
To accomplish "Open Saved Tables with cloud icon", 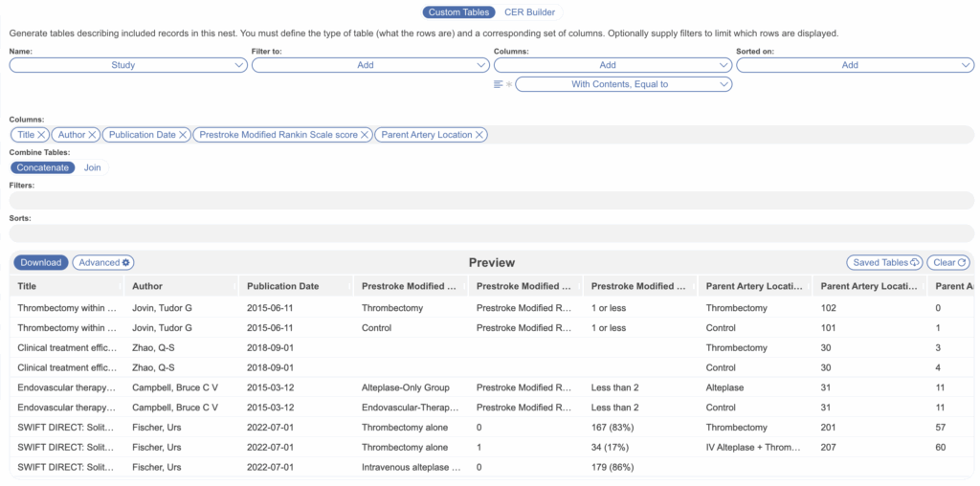I will click(x=883, y=262).
